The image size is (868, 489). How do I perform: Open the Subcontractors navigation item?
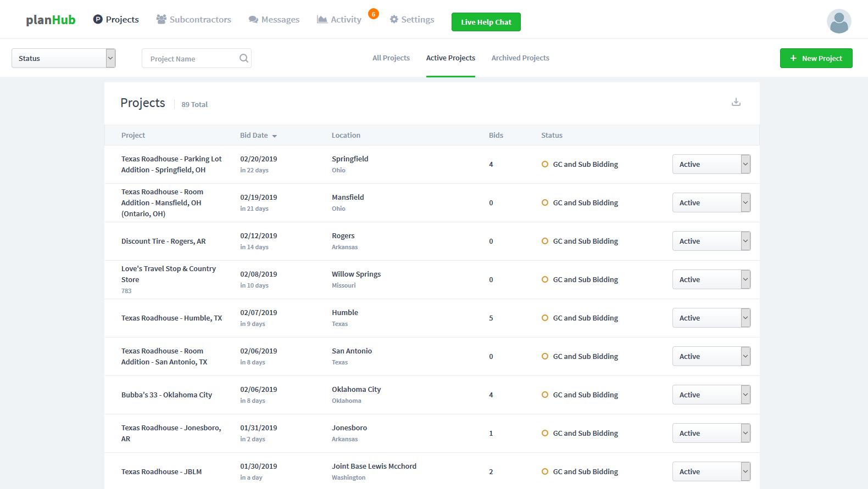(x=193, y=19)
